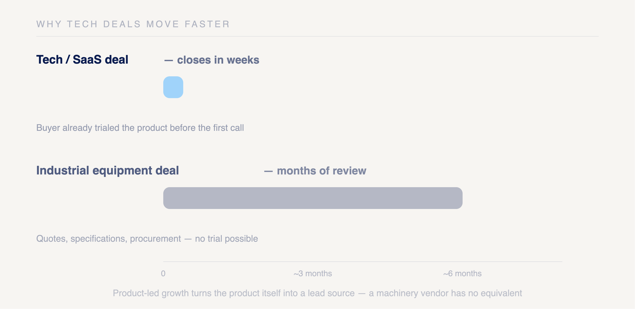Click the 'months of review' label
Image resolution: width=644 pixels, height=318 pixels.
click(x=322, y=171)
